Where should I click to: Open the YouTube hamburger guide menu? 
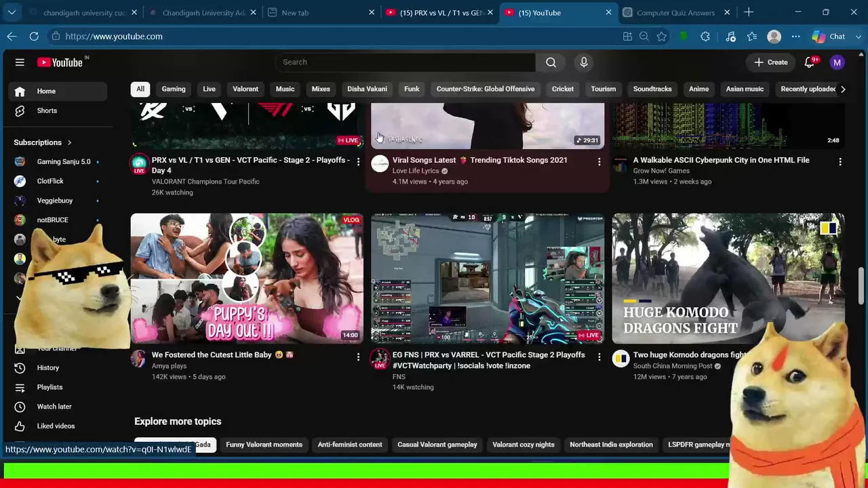[20, 62]
